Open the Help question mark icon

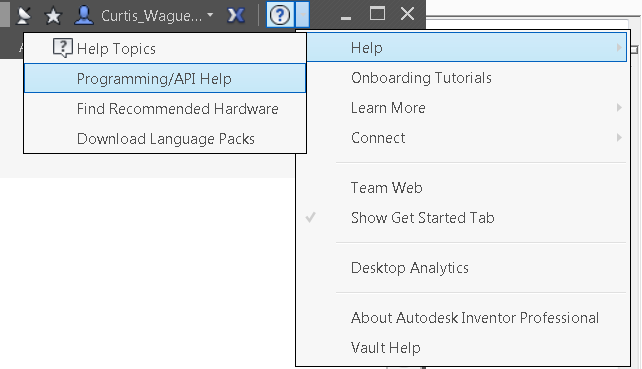[280, 15]
